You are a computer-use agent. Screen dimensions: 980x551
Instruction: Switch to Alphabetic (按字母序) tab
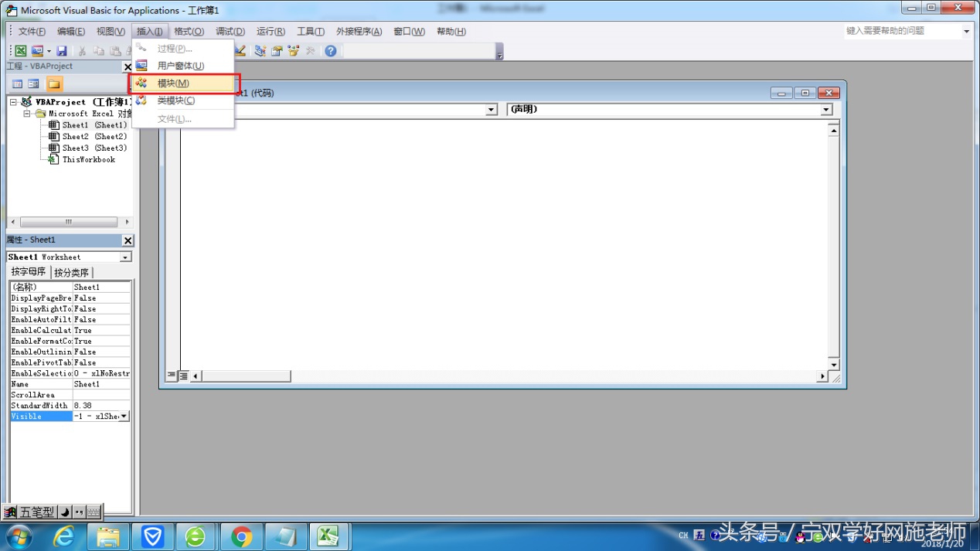29,272
